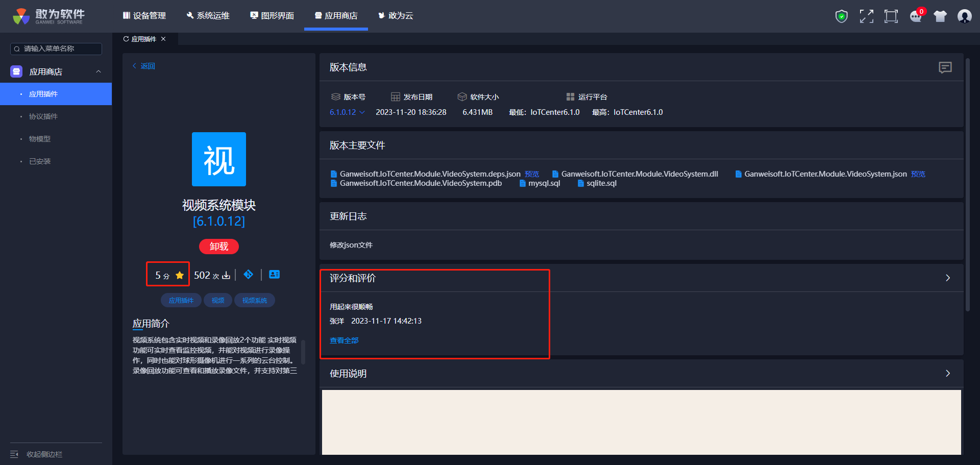980x465 pixels.
Task: Click the security shield icon in header
Action: pos(842,16)
